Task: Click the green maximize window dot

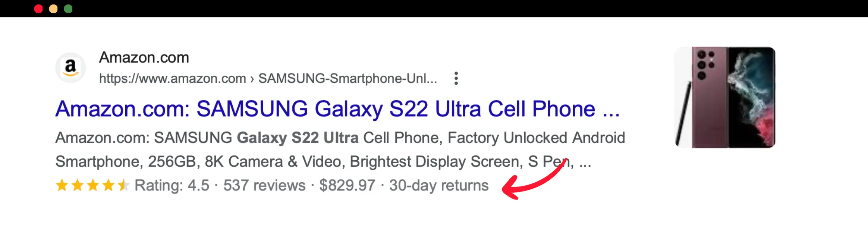Action: click(x=68, y=9)
